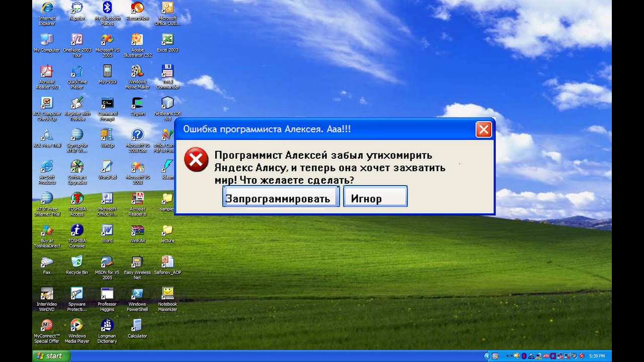This screenshot has height=362, width=644.
Task: Select the NetBeans IDE 6.8 shortcut
Action: 168,109
